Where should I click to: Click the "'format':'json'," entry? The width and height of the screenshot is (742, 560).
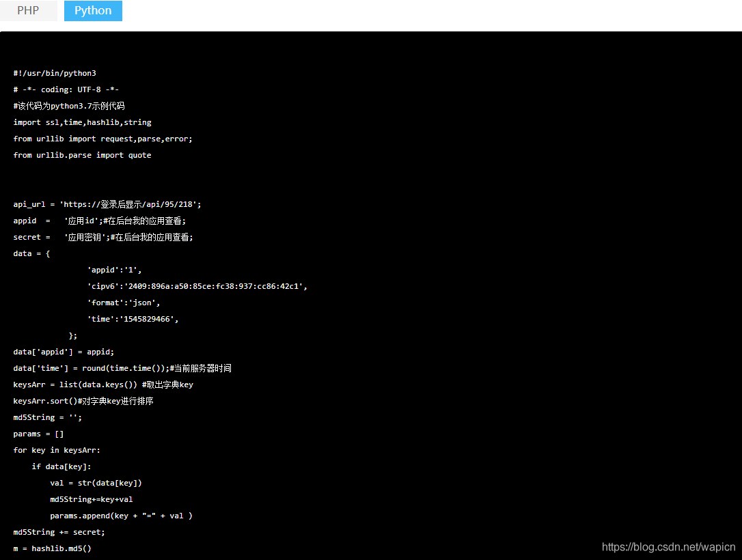click(x=124, y=303)
